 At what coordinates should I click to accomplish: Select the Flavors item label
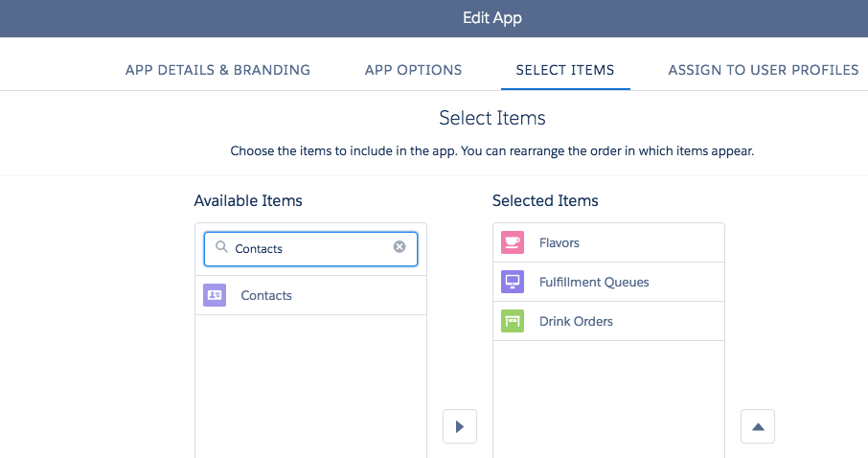(560, 242)
